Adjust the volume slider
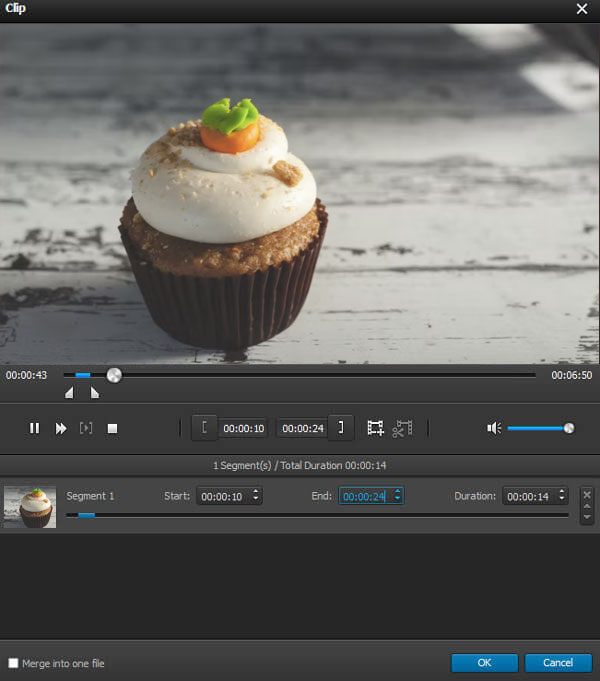600x681 pixels. pos(539,428)
